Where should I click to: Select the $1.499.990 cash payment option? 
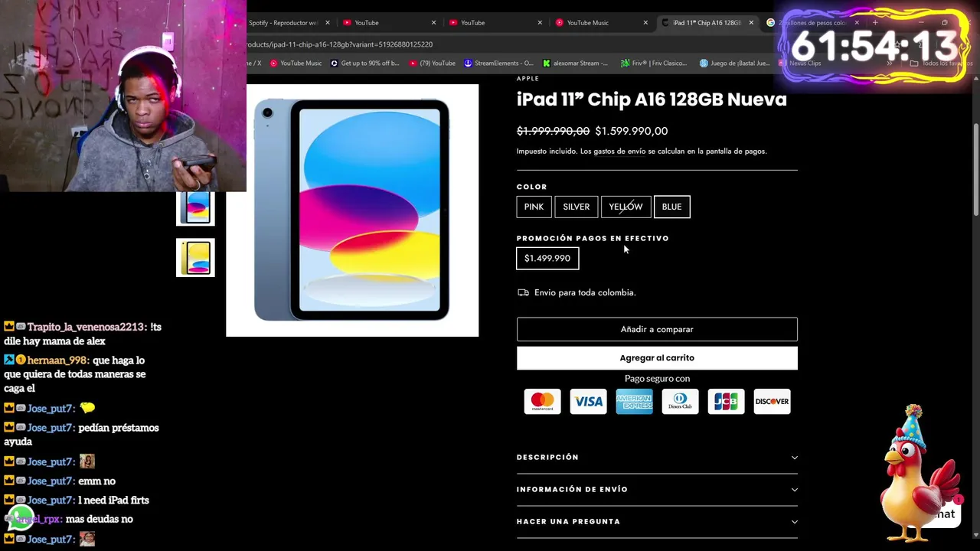(x=547, y=259)
